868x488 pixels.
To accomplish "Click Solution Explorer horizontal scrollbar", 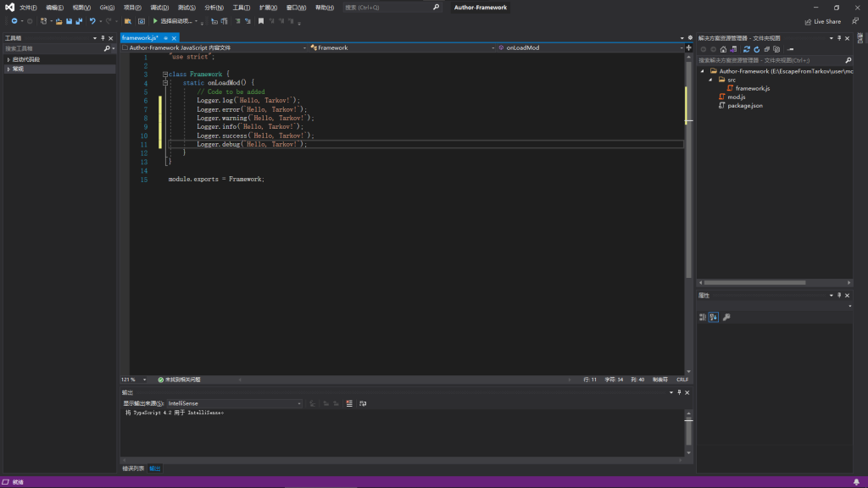I will tap(755, 283).
